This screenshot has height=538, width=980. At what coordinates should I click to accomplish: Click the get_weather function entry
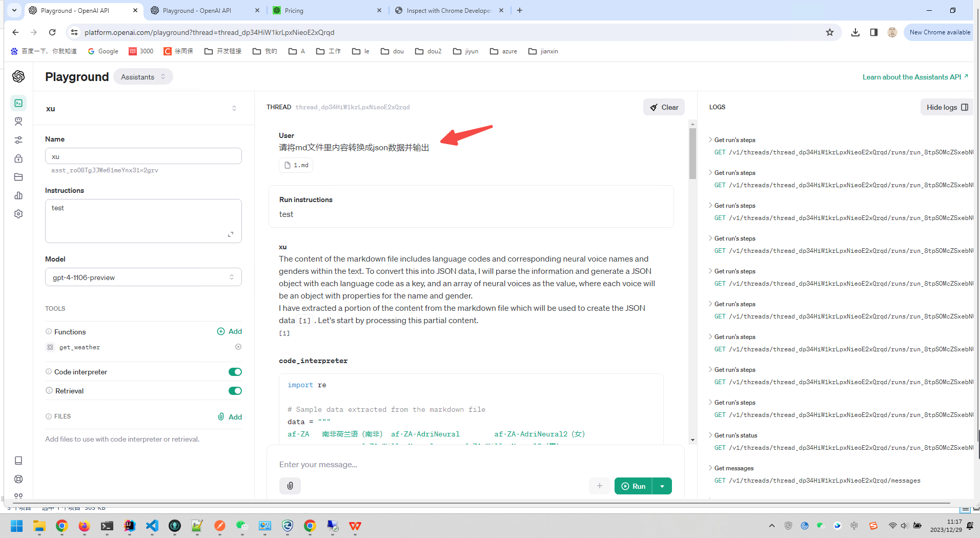pyautogui.click(x=79, y=347)
